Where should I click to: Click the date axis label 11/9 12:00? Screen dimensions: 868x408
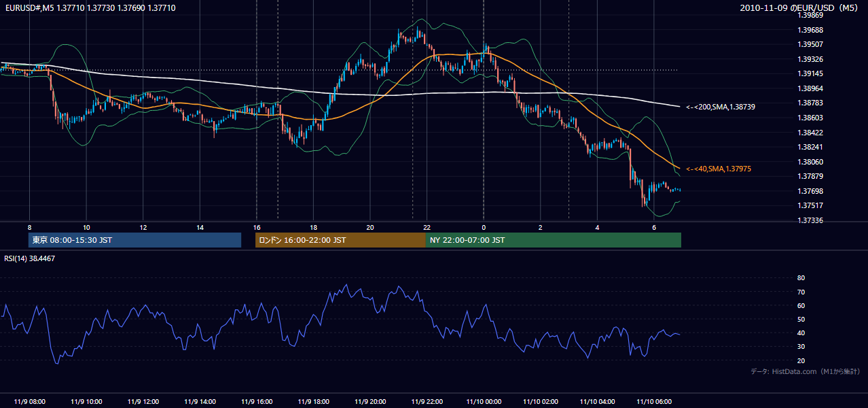pyautogui.click(x=143, y=402)
